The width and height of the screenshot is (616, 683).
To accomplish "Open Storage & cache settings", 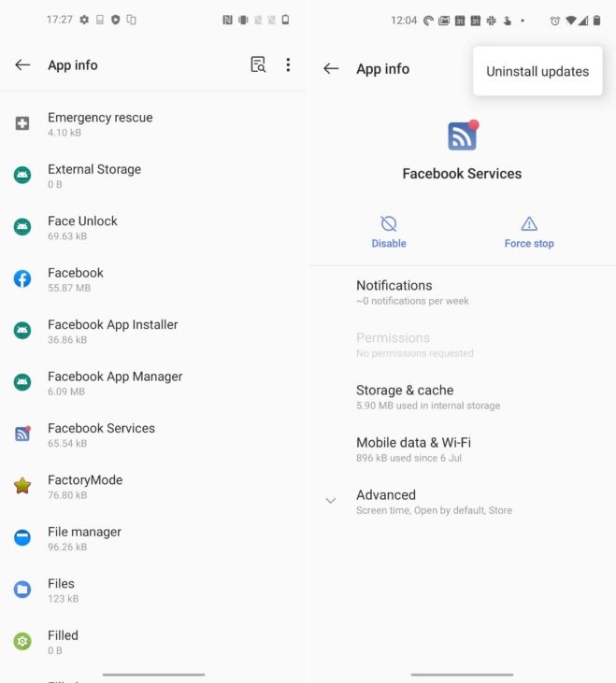I will [405, 396].
